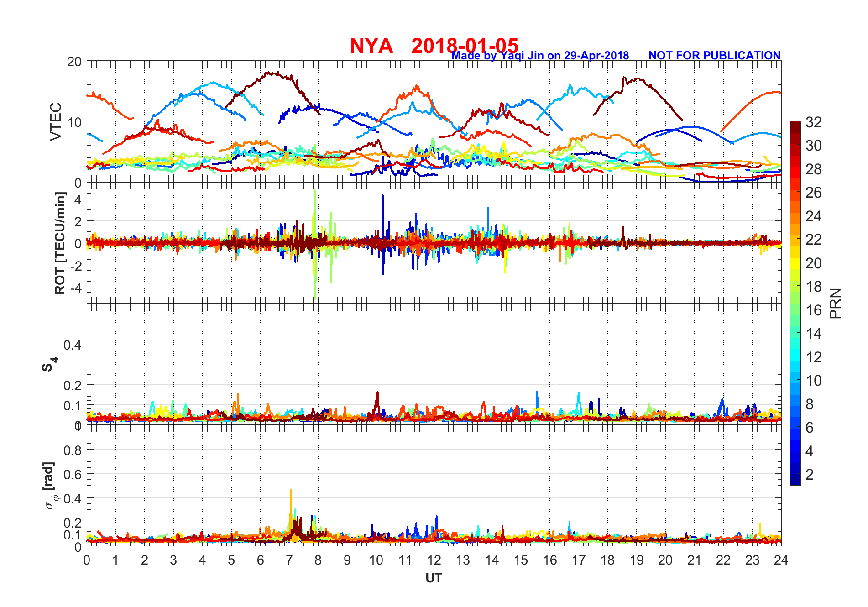
Task: Click UT axis tick label 19
Action: 637,560
